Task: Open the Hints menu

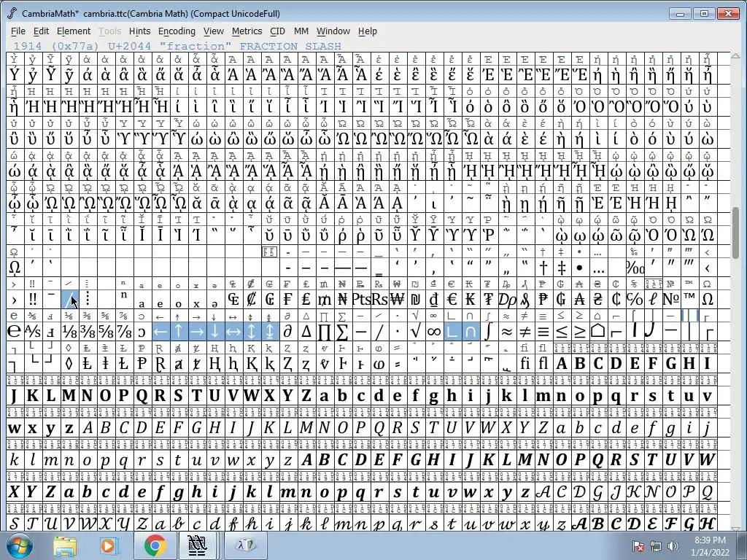Action: click(x=139, y=31)
